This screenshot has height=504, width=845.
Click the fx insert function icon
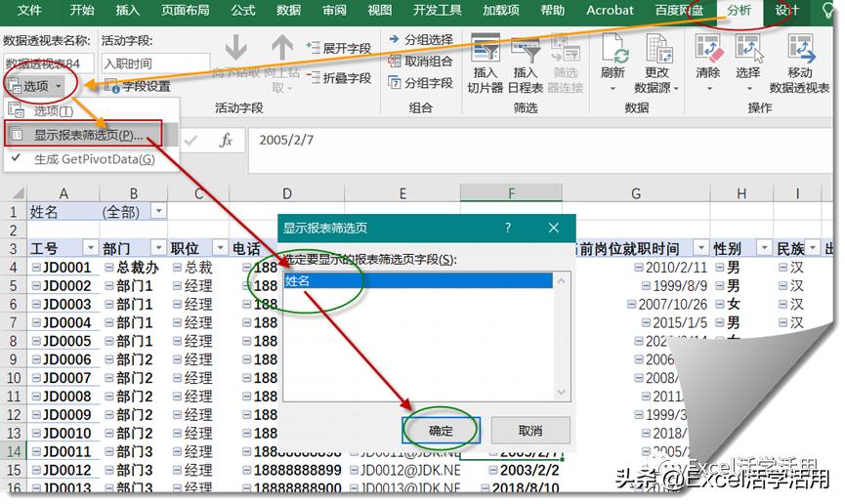tap(226, 140)
